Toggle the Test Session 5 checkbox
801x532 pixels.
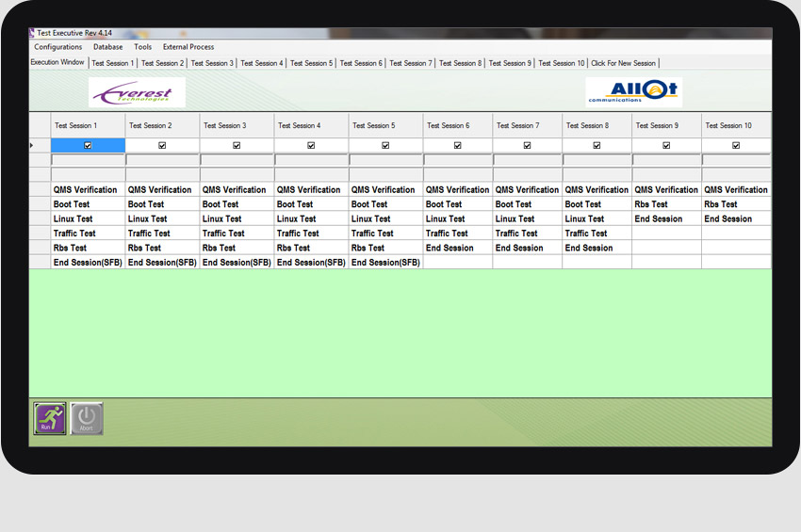click(x=385, y=146)
